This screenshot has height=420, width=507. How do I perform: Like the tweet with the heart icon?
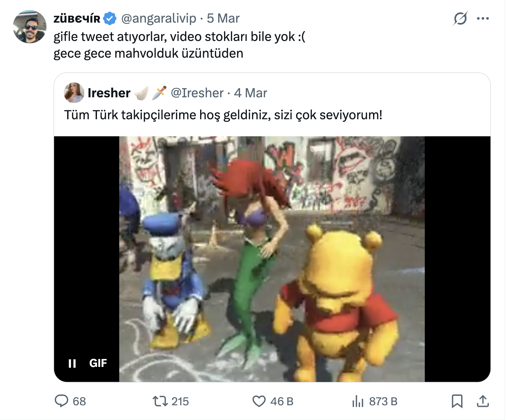click(259, 401)
